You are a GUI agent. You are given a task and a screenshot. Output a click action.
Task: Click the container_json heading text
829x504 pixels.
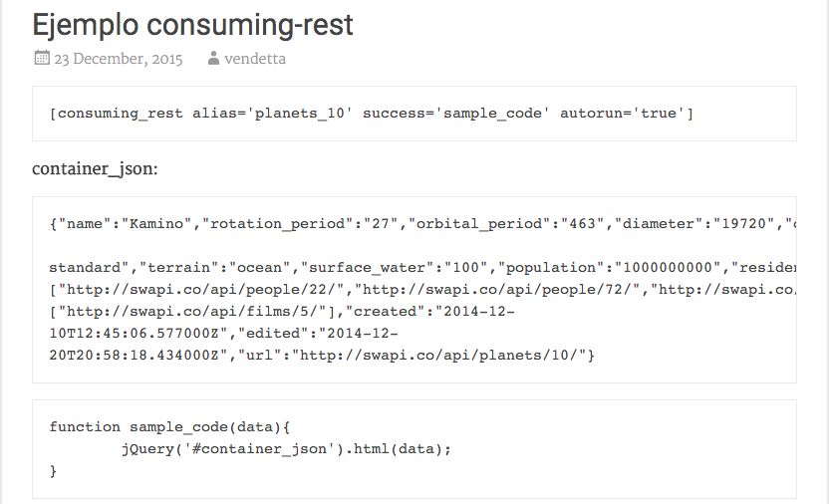pyautogui.click(x=95, y=169)
